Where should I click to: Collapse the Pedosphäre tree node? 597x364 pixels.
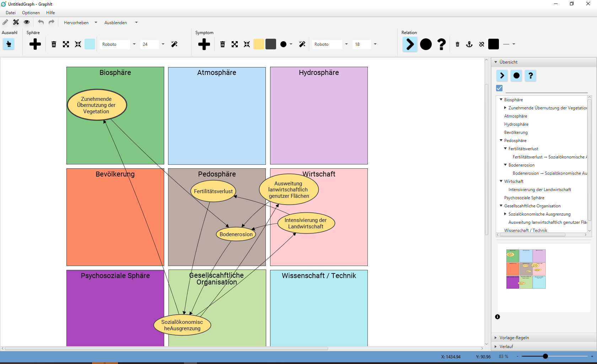point(501,141)
